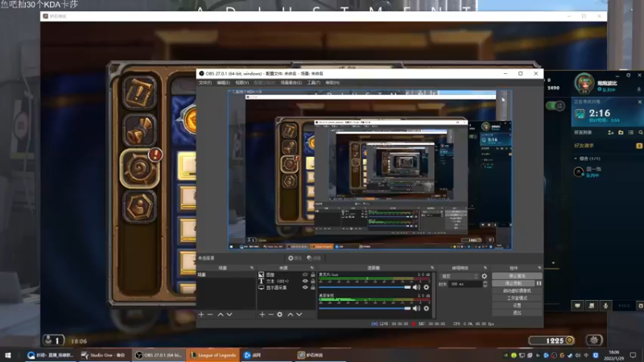The width and height of the screenshot is (644, 362).
Task: Open the 帮助(H) menu in OBS
Action: click(x=332, y=83)
